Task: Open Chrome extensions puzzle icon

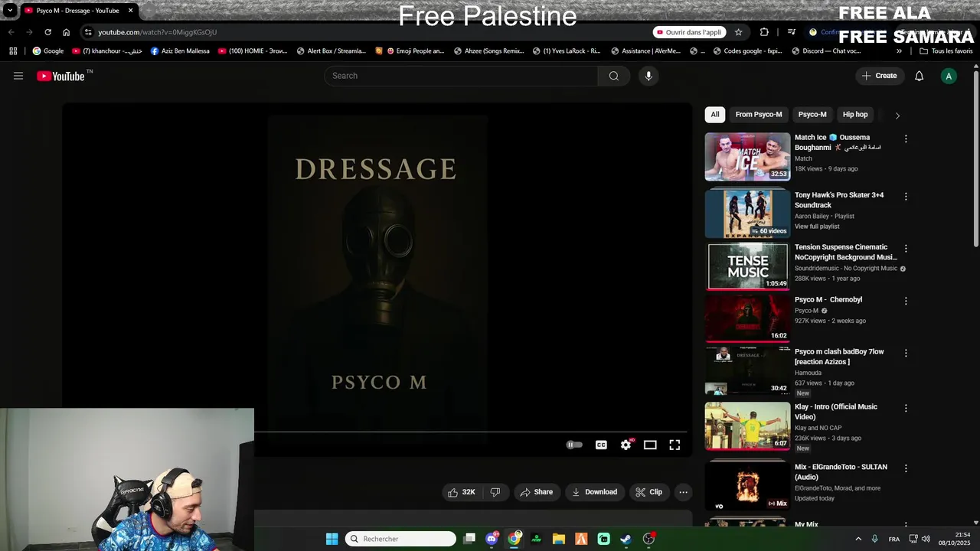Action: point(764,32)
